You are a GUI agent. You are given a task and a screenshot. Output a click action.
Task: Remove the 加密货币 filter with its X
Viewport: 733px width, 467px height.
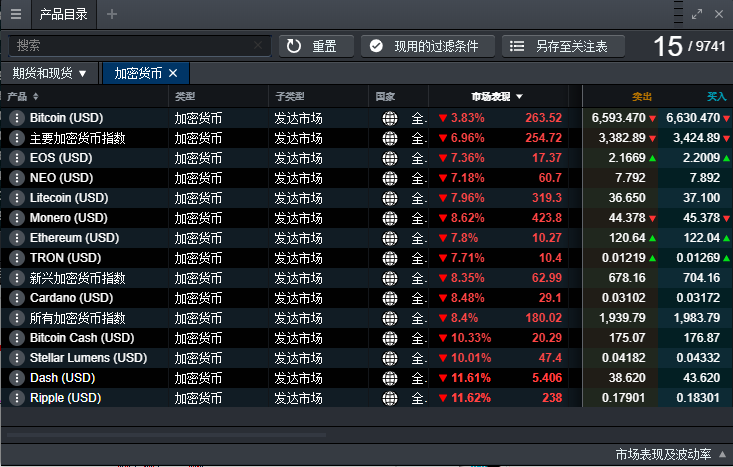click(x=173, y=73)
